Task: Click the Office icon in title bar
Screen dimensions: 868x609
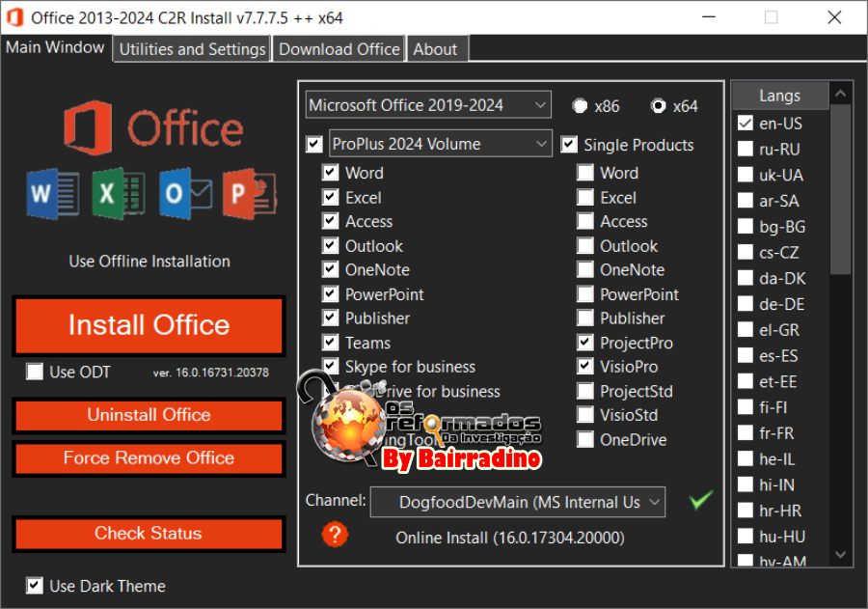Action: 14,17
